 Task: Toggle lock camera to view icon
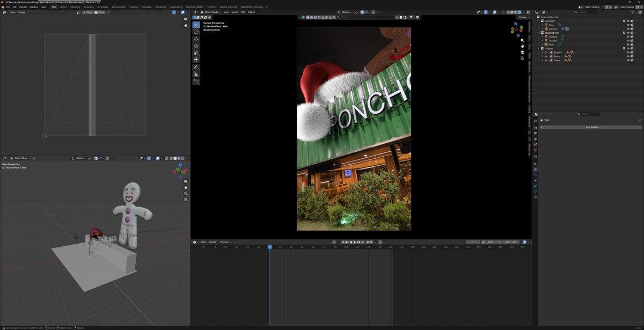[x=522, y=58]
